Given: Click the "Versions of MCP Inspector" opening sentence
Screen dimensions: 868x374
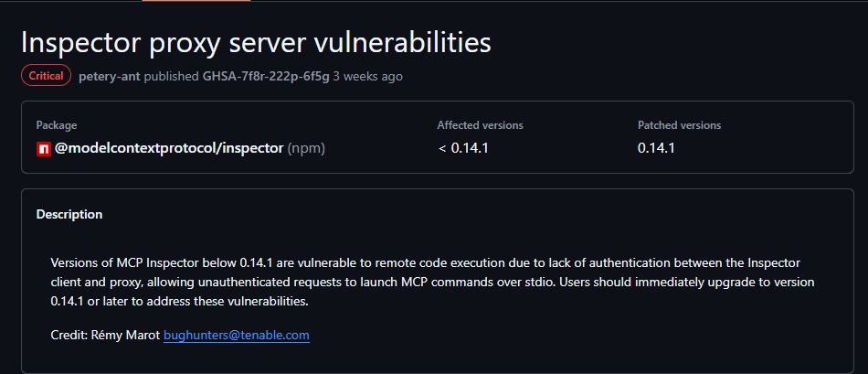Looking at the screenshot, I should [x=128, y=264].
